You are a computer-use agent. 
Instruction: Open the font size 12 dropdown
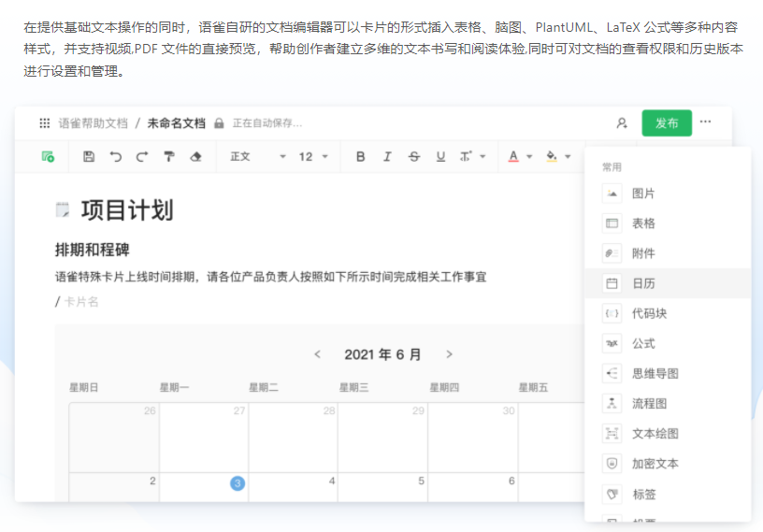coord(313,157)
